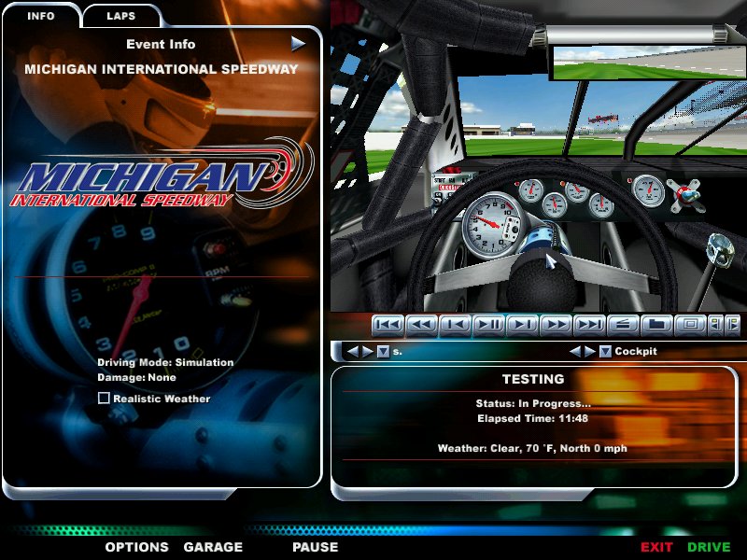The height and width of the screenshot is (560, 747).
Task: Click the green DRIVE button
Action: pos(709,547)
